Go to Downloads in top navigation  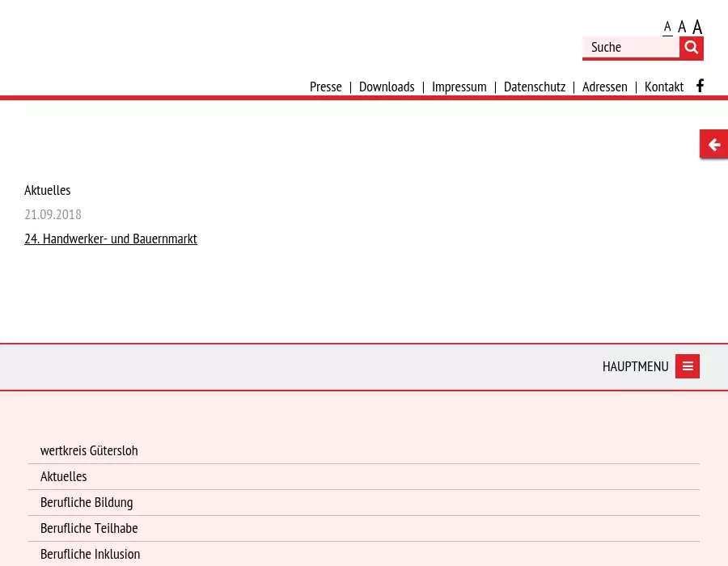(x=387, y=87)
